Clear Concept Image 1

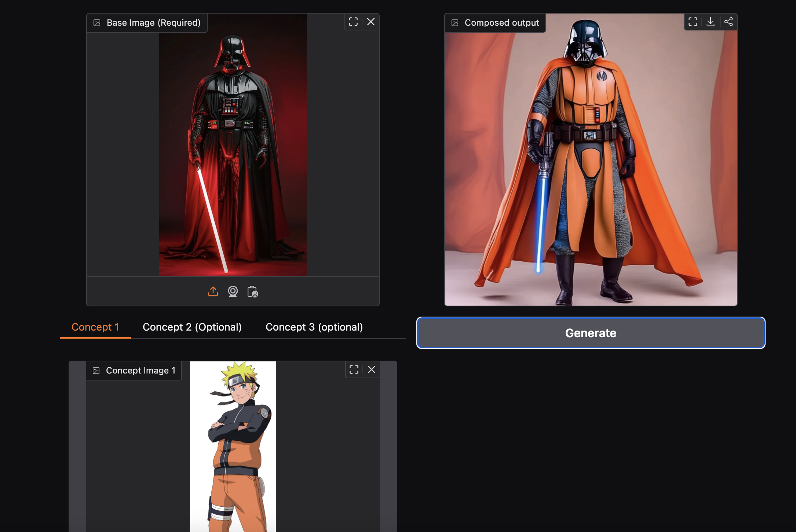pyautogui.click(x=372, y=369)
